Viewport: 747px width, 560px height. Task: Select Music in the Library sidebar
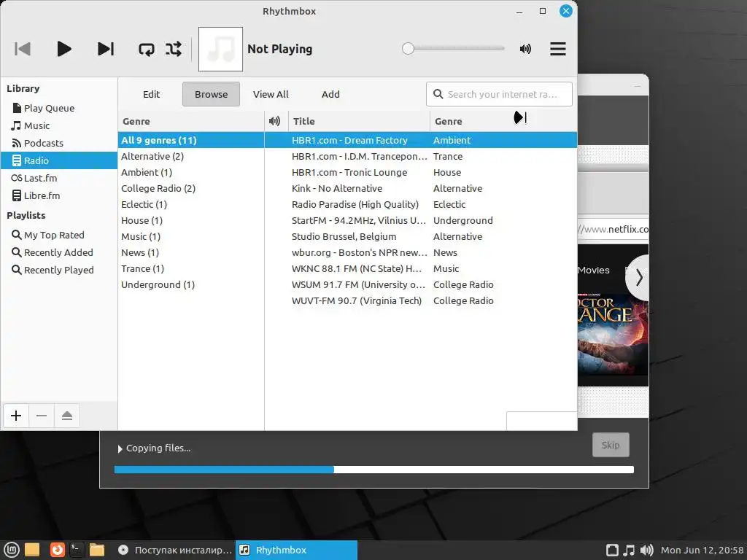59,125
